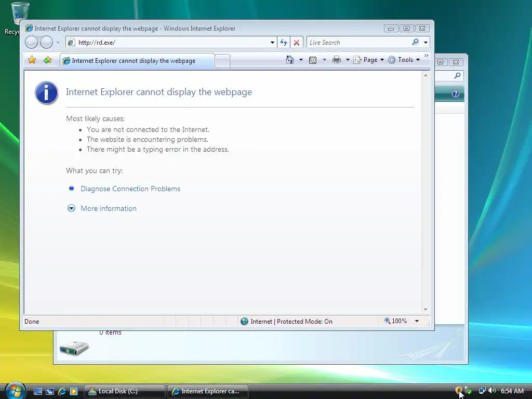Click the Feeds RSS icon

(x=313, y=60)
